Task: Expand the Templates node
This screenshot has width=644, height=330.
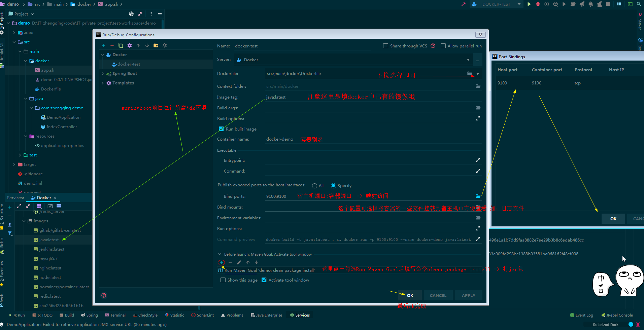Action: (x=103, y=83)
